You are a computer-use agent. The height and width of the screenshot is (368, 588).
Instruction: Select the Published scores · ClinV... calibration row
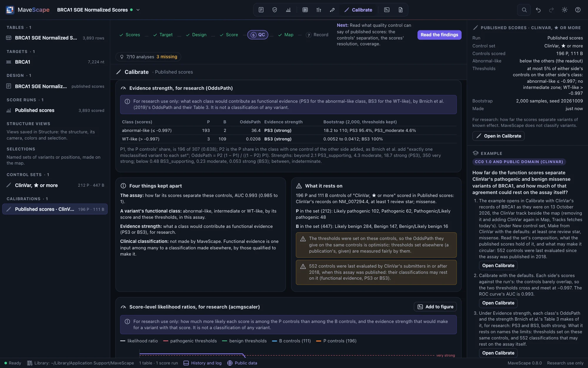point(55,209)
